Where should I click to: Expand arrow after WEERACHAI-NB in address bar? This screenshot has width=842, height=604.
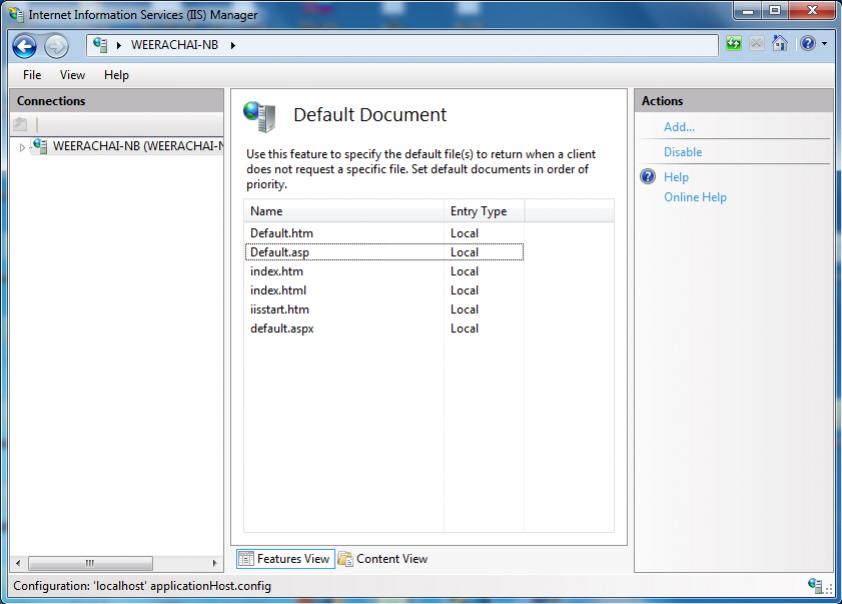[233, 46]
